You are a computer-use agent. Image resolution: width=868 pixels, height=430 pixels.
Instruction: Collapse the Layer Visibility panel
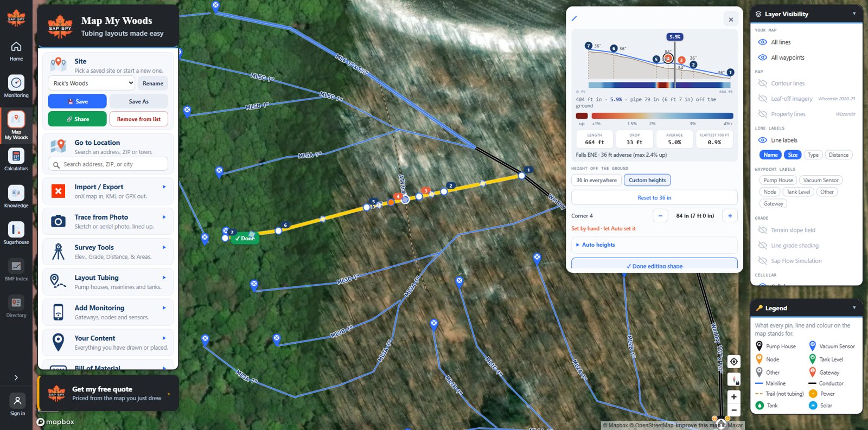(854, 14)
